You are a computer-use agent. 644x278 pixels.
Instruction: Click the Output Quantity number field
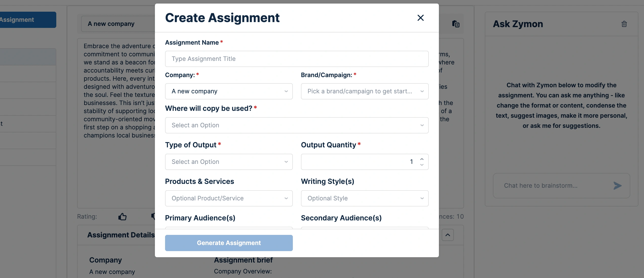tap(357, 162)
